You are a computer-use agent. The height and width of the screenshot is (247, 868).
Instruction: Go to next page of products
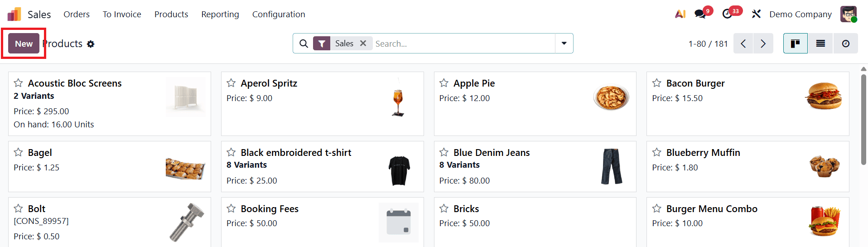point(763,44)
